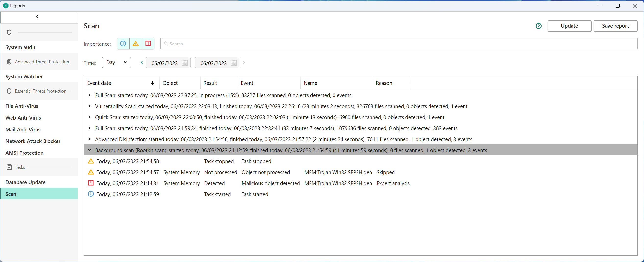Click the green help question mark icon
Viewport: 644px width, 262px height.
(538, 26)
